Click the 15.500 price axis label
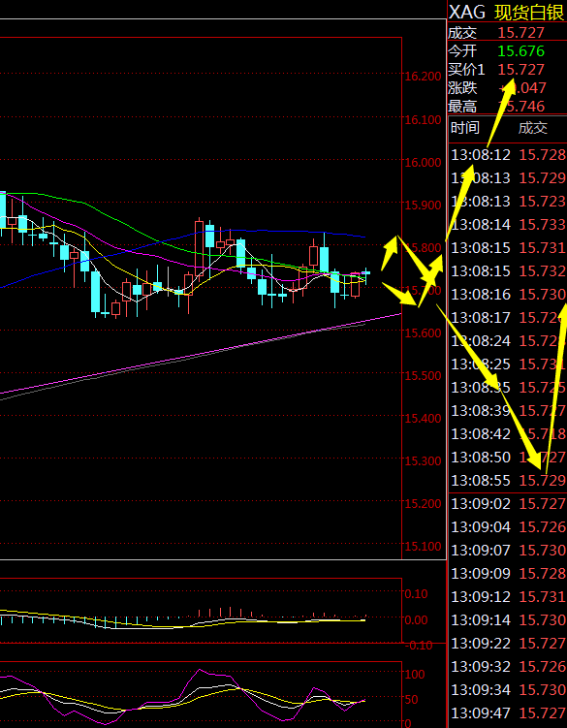The width and height of the screenshot is (567, 728). coord(423,375)
